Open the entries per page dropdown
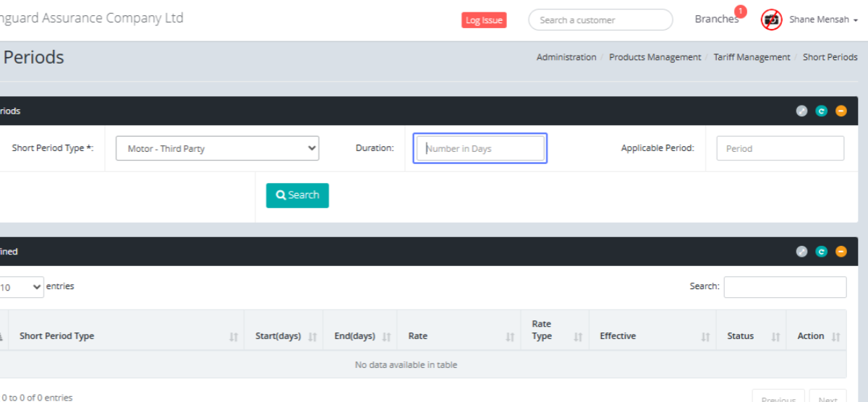The width and height of the screenshot is (868, 402). 20,287
